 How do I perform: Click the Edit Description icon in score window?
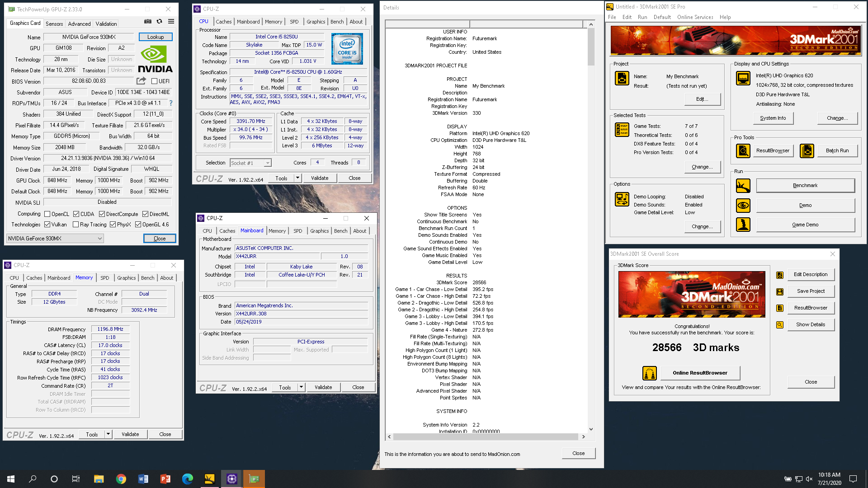pyautogui.click(x=780, y=275)
